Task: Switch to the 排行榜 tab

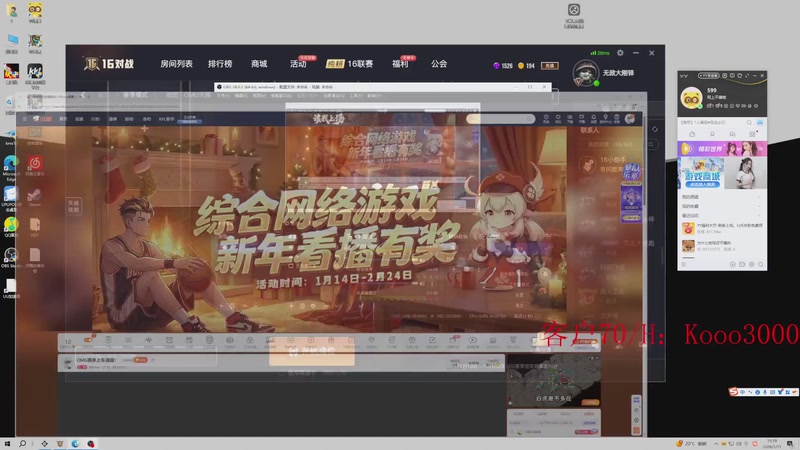Action: coord(220,64)
